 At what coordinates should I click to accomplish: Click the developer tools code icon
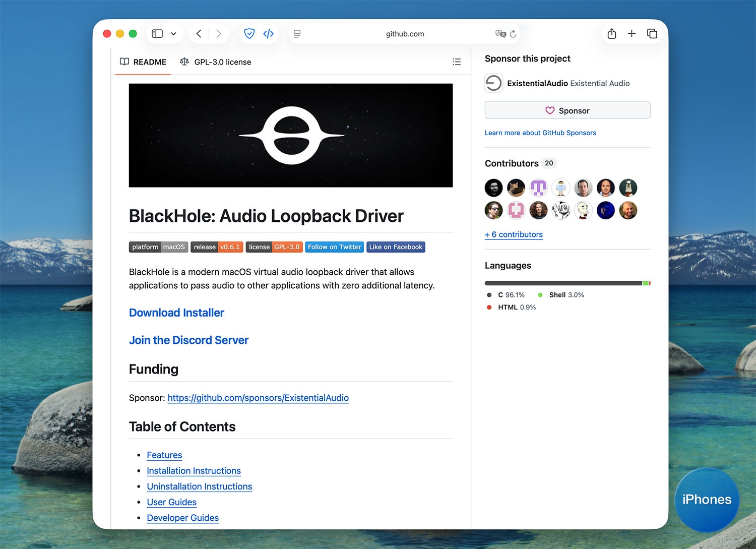(x=268, y=34)
